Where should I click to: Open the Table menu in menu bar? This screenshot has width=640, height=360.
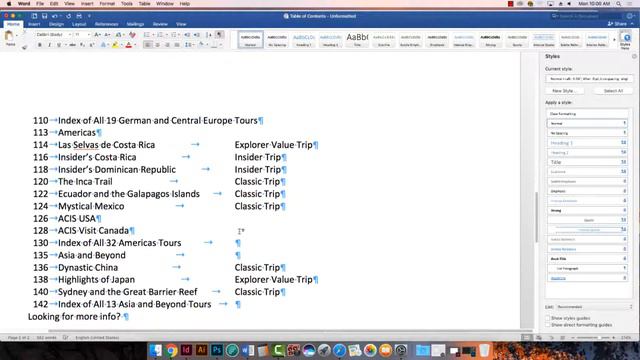point(144,4)
